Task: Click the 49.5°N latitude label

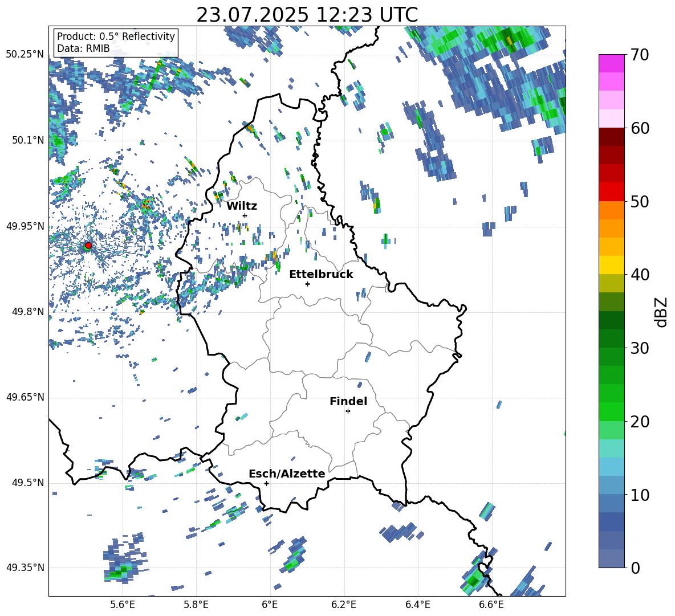Action: point(29,483)
